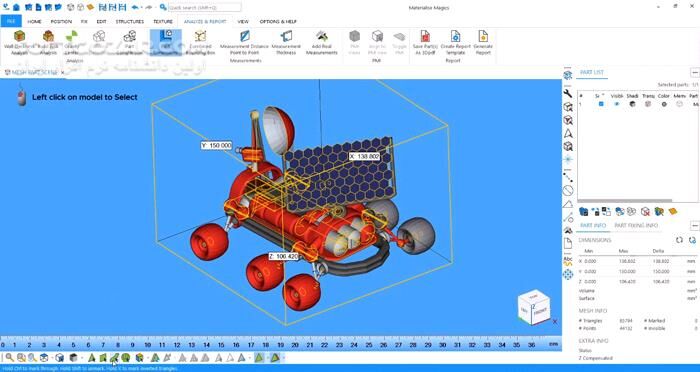Screen dimensions: 700x372
Task: Click the view orientation cube
Action: [x=533, y=307]
